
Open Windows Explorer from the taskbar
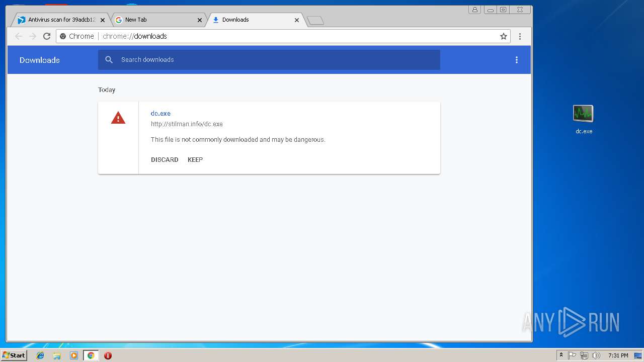57,355
